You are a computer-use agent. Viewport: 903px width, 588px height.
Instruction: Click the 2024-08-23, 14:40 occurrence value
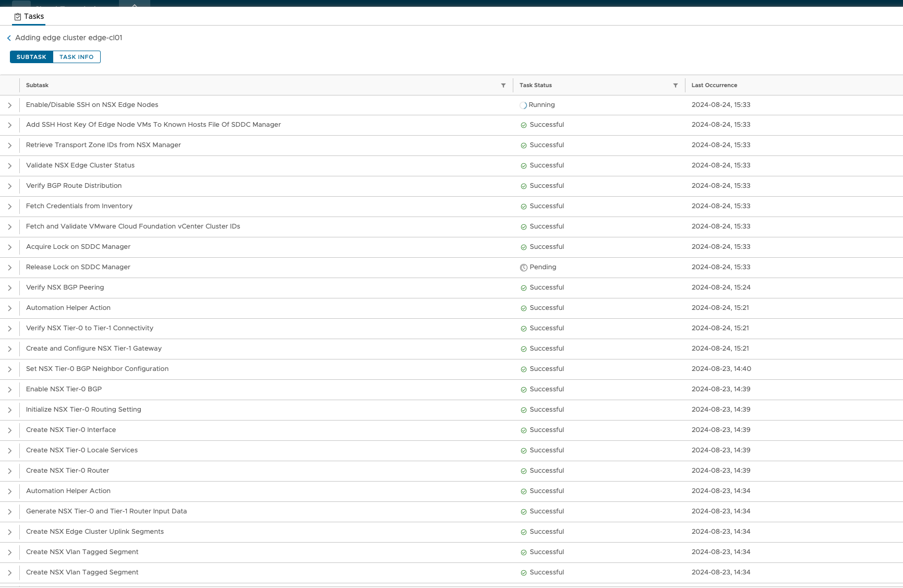tap(721, 369)
